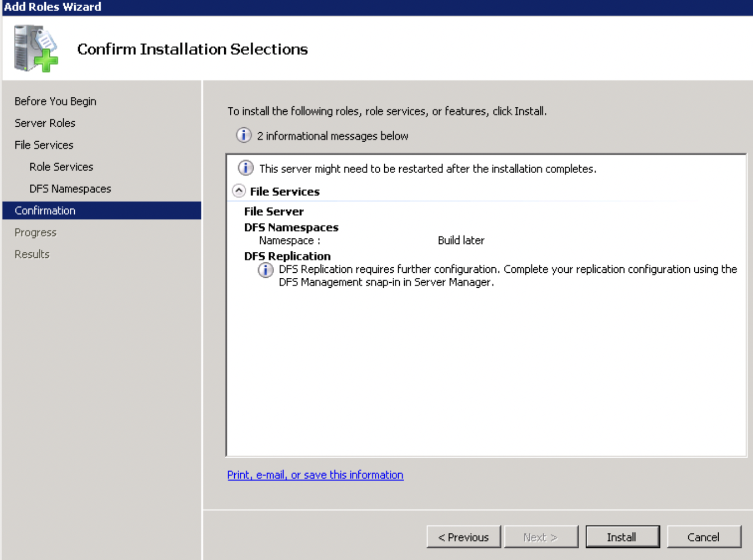Click the disabled Results step
753x560 pixels.
(x=32, y=254)
